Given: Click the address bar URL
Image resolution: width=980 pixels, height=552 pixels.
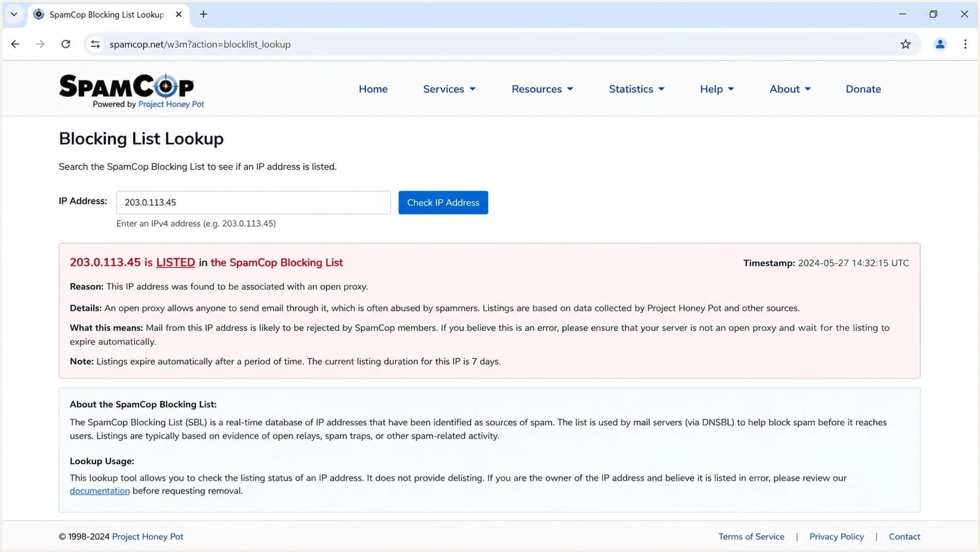Looking at the screenshot, I should click(x=200, y=45).
